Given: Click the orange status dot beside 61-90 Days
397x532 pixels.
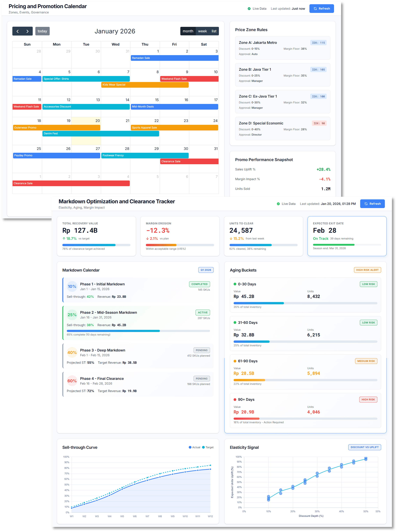Looking at the screenshot, I should pyautogui.click(x=235, y=361).
